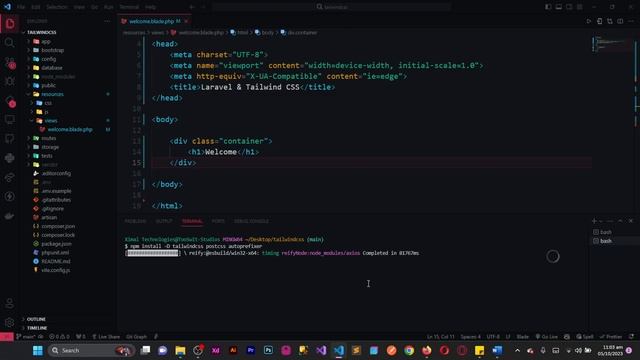Click Git Graph in the status bar
This screenshot has height=360, width=640.
[x=136, y=337]
